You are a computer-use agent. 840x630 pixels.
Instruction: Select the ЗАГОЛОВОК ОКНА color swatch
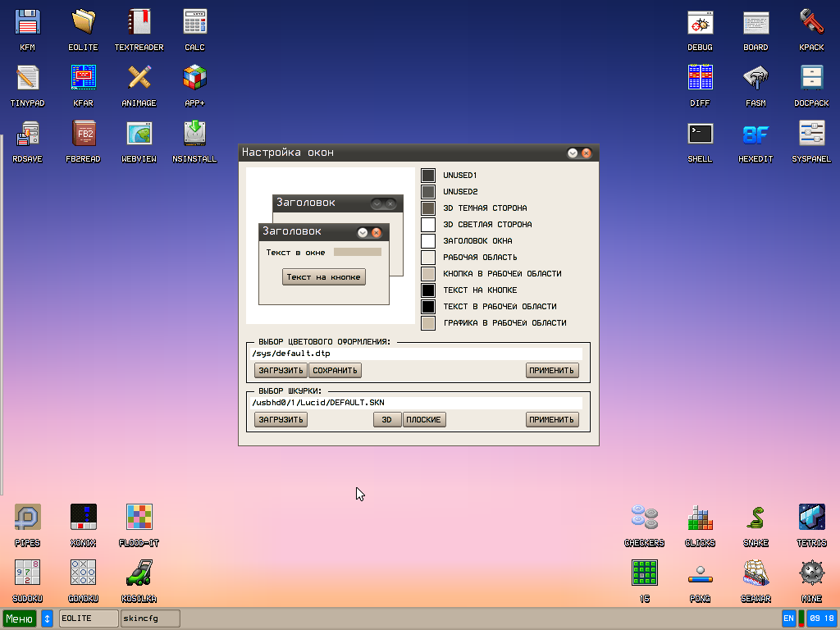[x=427, y=240]
